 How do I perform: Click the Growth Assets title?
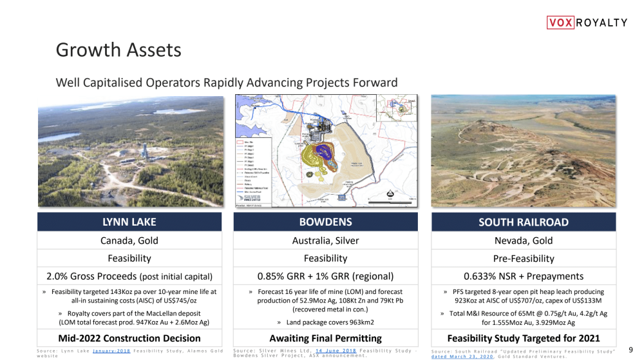[x=118, y=50]
